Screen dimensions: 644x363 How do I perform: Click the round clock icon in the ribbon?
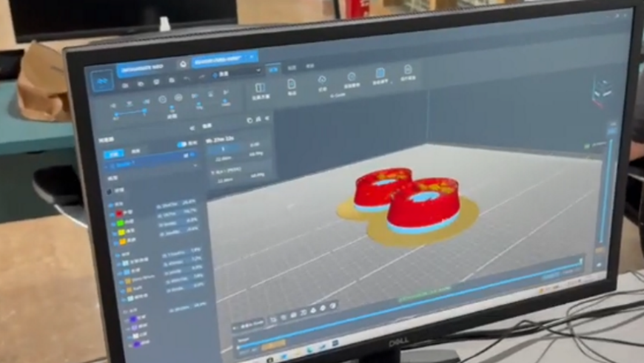(x=352, y=77)
